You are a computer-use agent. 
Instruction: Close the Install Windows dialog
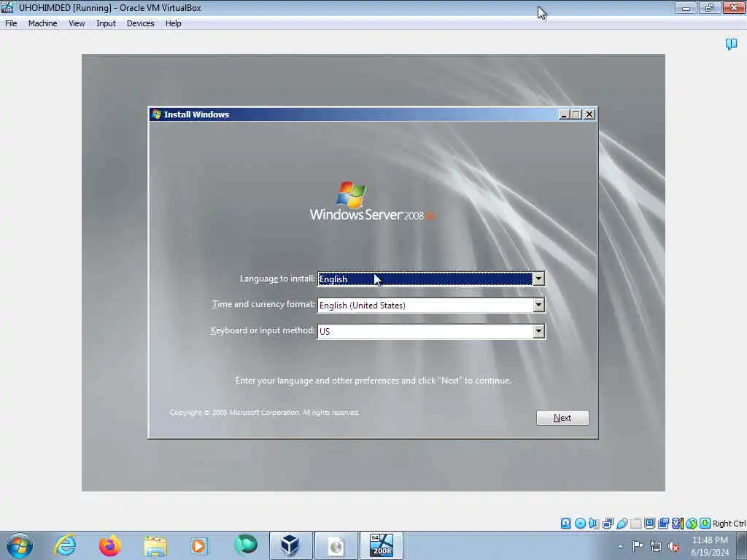click(589, 114)
